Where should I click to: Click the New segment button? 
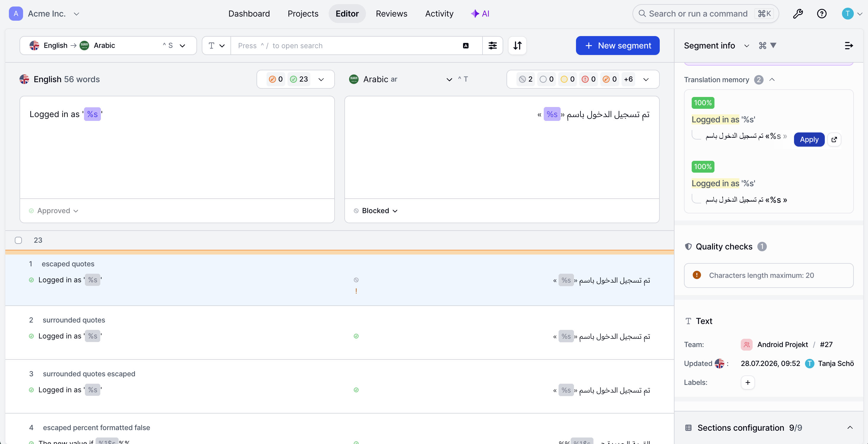tap(618, 46)
